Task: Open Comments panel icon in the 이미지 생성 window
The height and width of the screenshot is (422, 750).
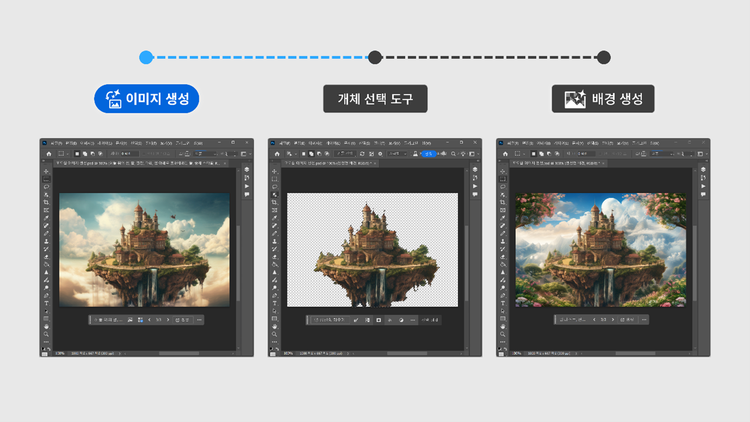Action: pyautogui.click(x=247, y=194)
